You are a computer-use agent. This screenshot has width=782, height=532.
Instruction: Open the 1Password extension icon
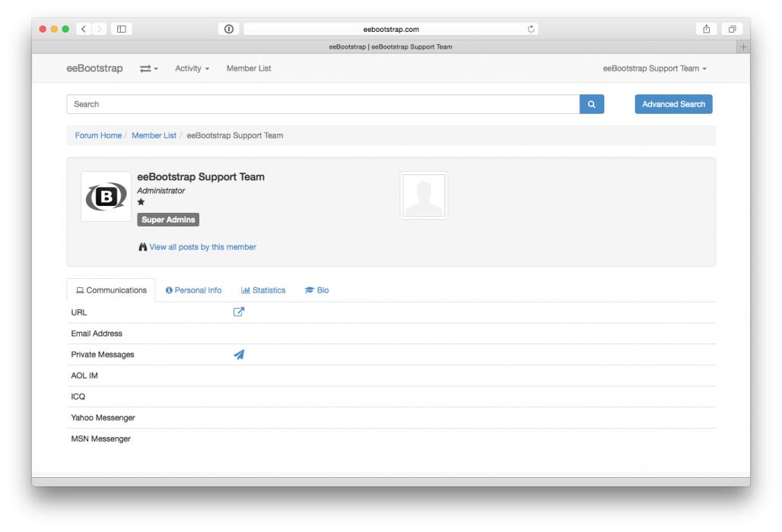coord(229,29)
